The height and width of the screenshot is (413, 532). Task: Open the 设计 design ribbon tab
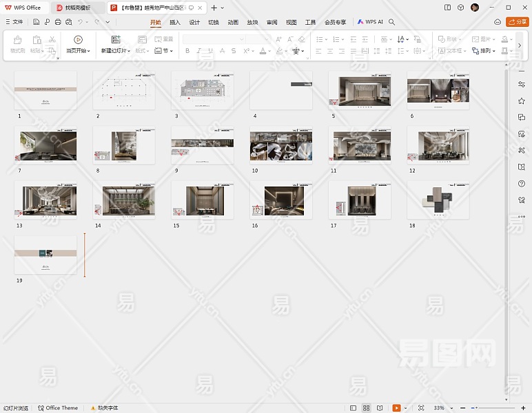point(194,22)
